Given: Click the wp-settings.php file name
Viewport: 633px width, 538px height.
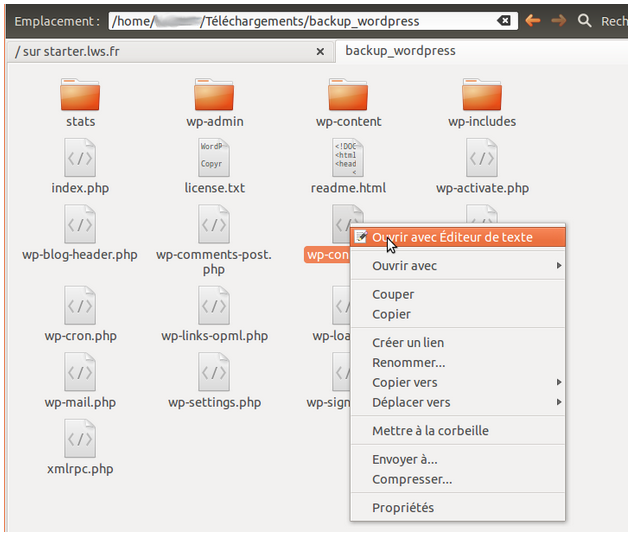Looking at the screenshot, I should pyautogui.click(x=214, y=402).
